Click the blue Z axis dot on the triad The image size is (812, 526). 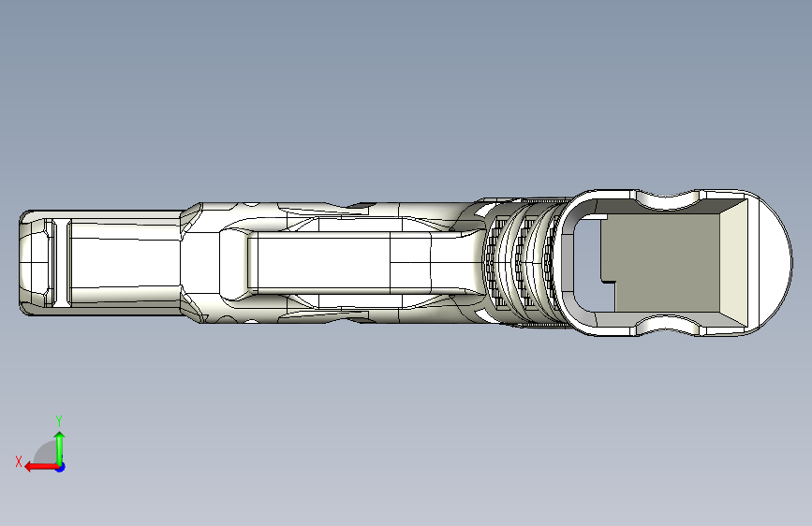pyautogui.click(x=61, y=467)
